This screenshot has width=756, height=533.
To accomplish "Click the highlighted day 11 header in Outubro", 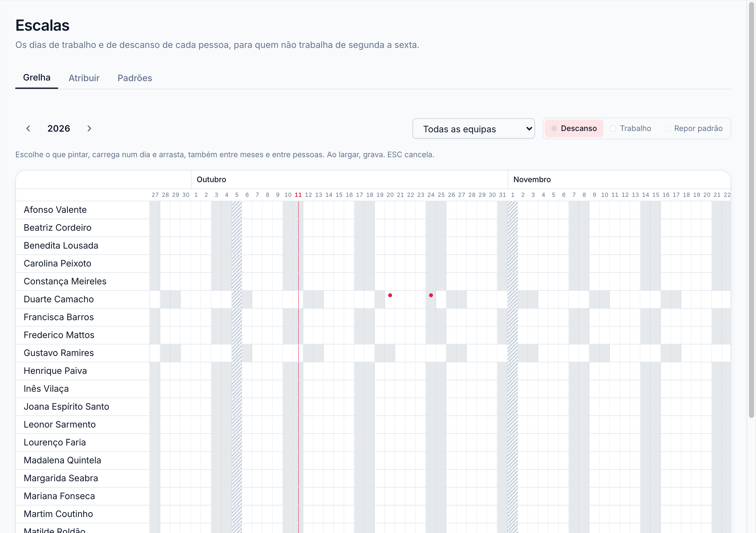I will tap(298, 195).
